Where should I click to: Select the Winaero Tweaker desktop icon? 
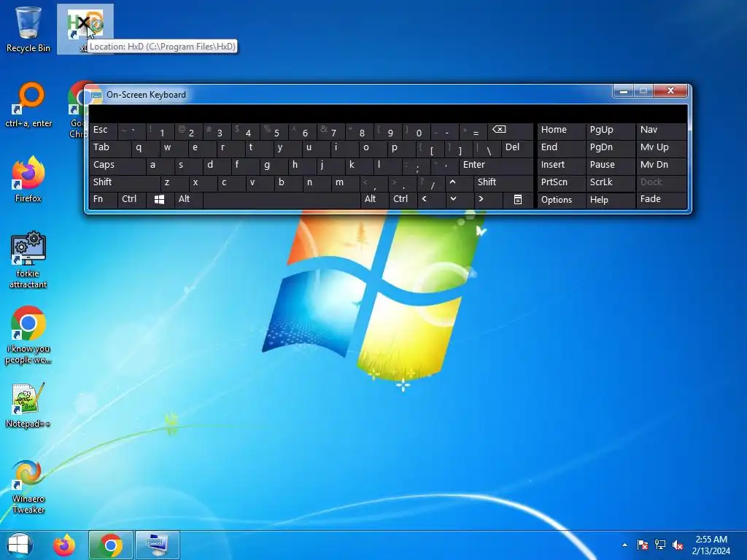point(28,486)
